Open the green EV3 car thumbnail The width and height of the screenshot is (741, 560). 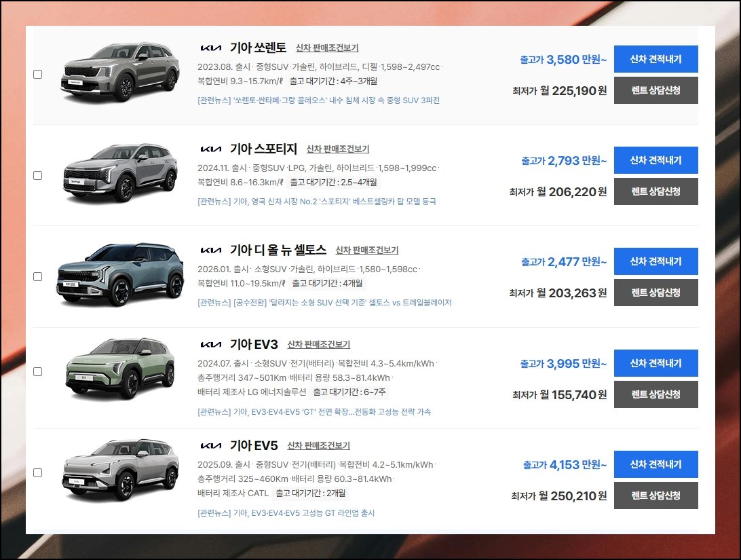[120, 369]
